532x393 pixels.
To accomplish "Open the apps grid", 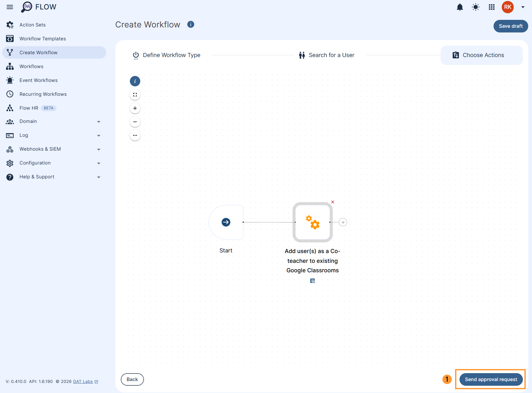I will tap(491, 7).
